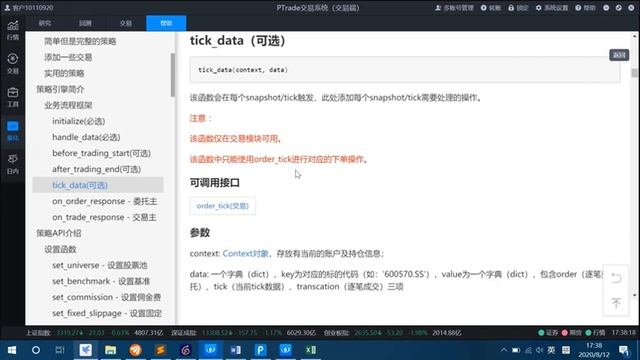Click the 上证指数 index ticker in status bar
Viewport: 640px width, 360px height.
pos(94,333)
